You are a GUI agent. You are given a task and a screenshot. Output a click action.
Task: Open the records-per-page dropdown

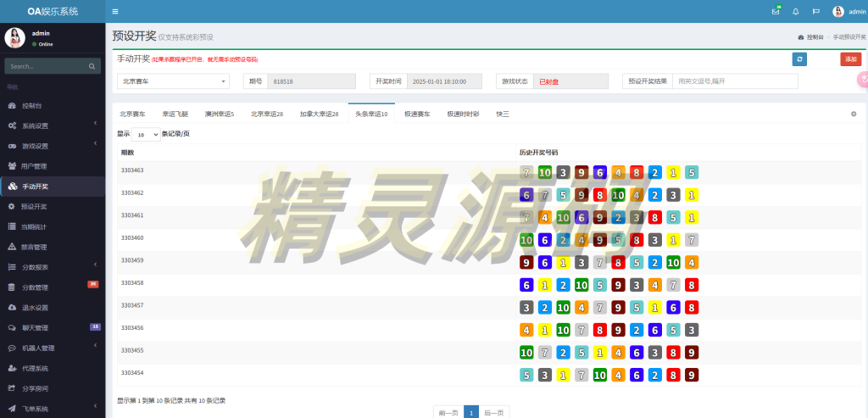click(x=146, y=135)
